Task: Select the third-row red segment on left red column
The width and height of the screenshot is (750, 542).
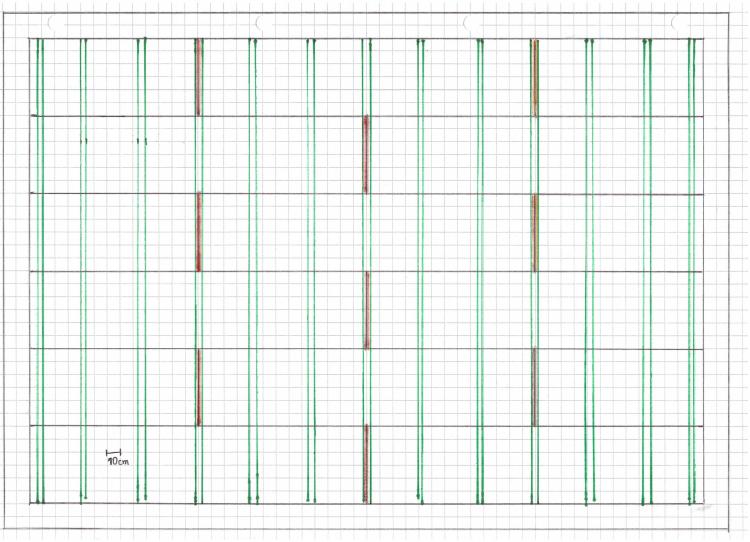Action: [x=199, y=232]
